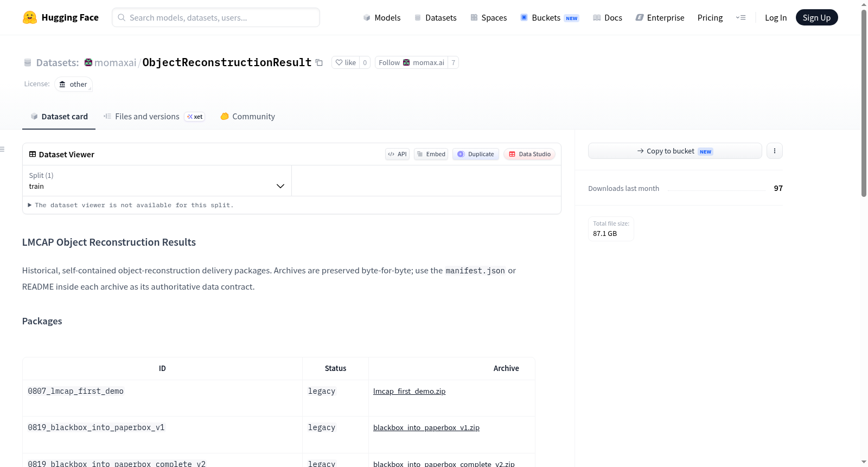
Task: Open the momaxai organization link
Action: [116, 62]
